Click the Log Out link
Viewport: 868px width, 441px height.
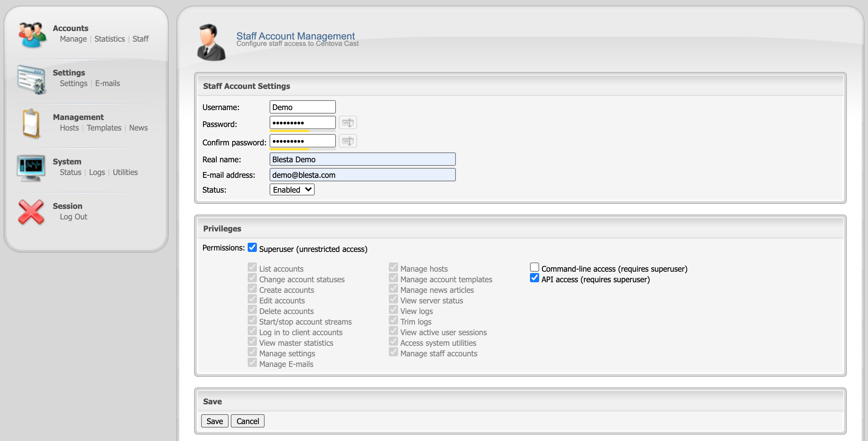click(73, 217)
